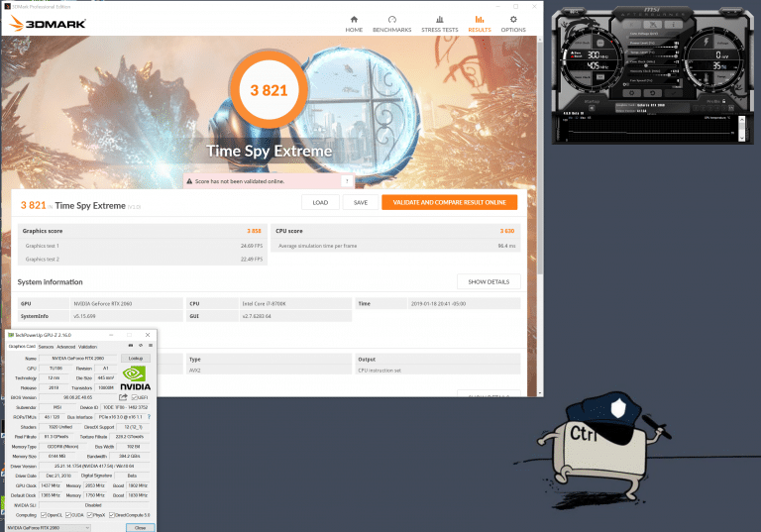
Task: Adjust the Afterburner Core Clock slider
Action: [653, 65]
